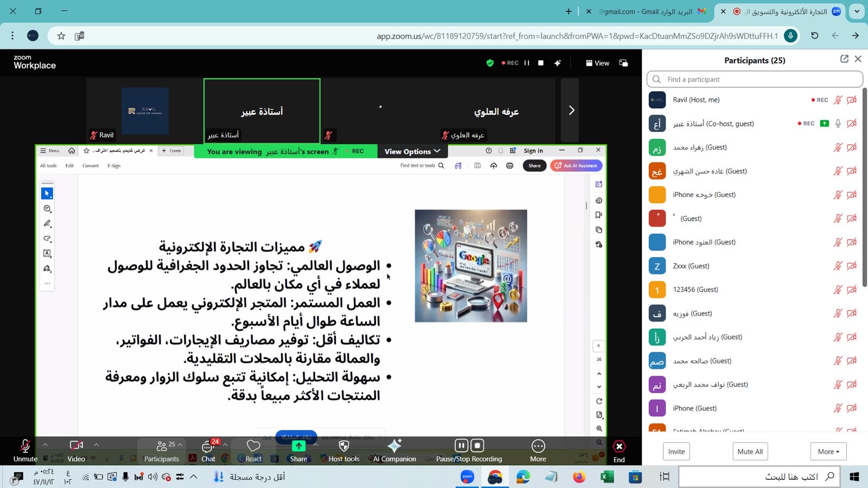Screen dimensions: 868x488
Task: Open the Participants button in the toolbar
Action: coord(161,451)
